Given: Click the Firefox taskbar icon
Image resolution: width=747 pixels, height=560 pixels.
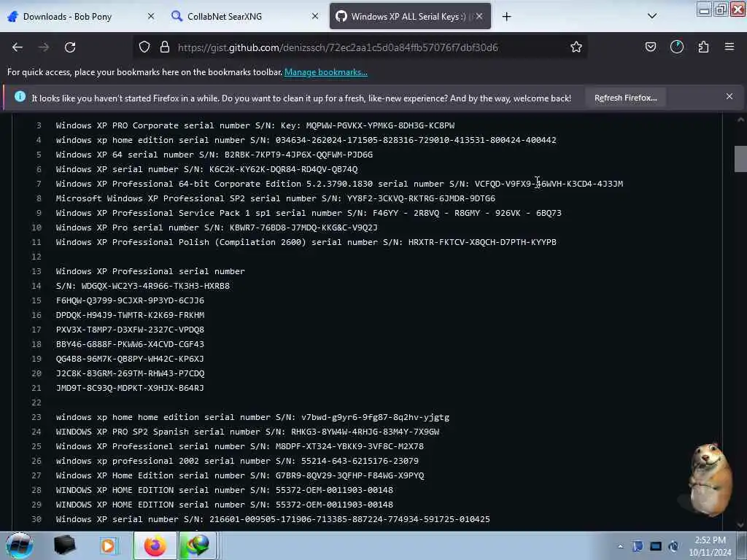Looking at the screenshot, I should click(155, 545).
